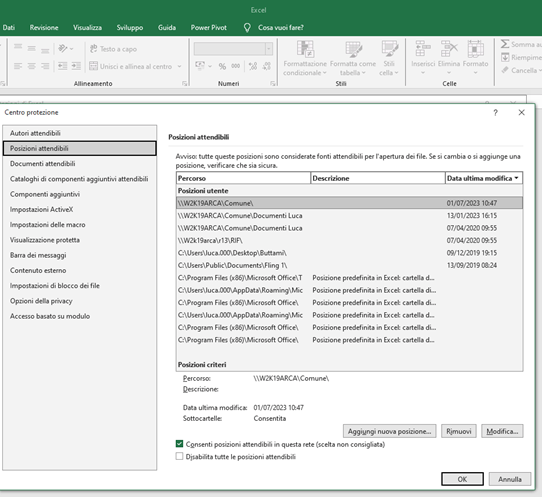
Task: Click the Percorso column header
Action: click(243, 178)
